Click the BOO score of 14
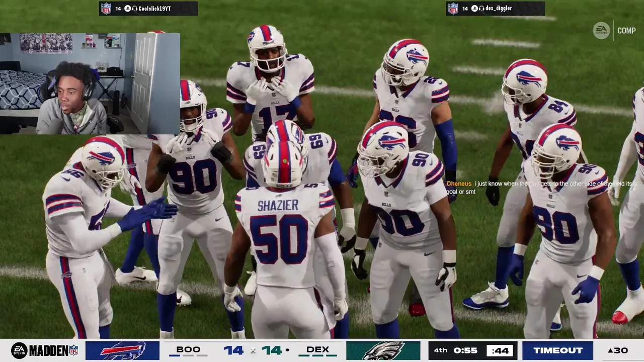The width and height of the screenshot is (644, 362). click(233, 350)
